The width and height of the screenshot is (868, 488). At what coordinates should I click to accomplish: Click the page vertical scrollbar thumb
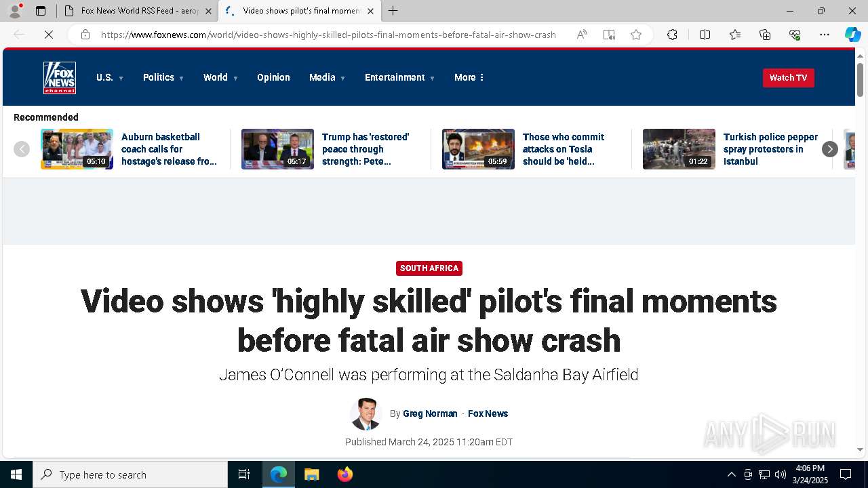pos(860,80)
